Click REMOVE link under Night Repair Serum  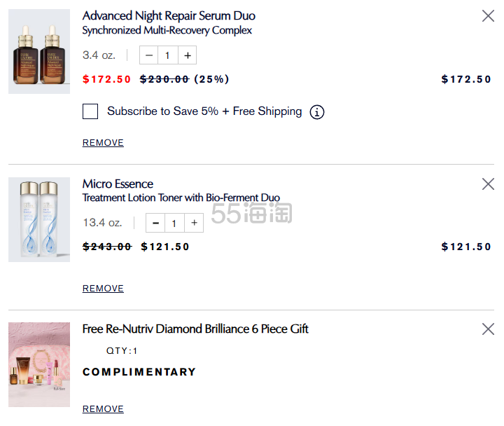coord(103,143)
